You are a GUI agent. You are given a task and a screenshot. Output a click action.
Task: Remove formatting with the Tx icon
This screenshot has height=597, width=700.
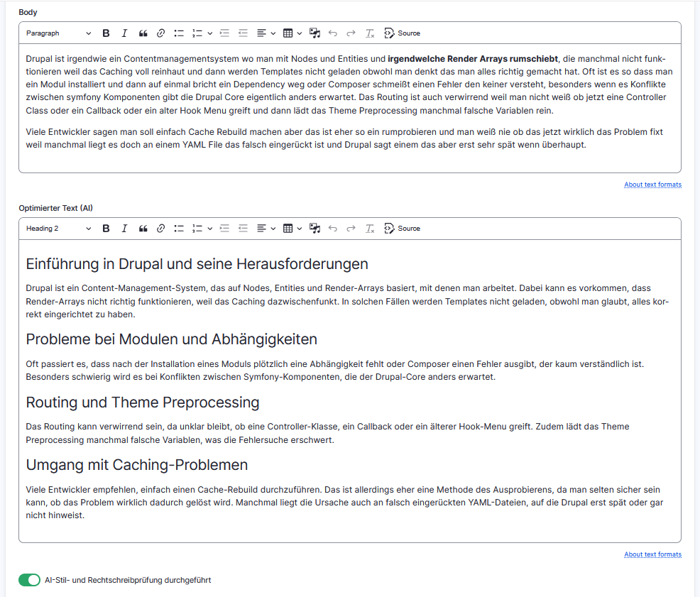369,33
